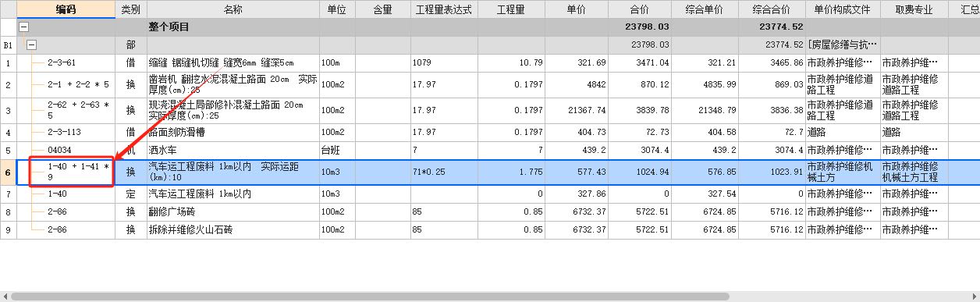This screenshot has height=302, width=980.
Task: Click total price 1024.94
Action: coord(640,172)
